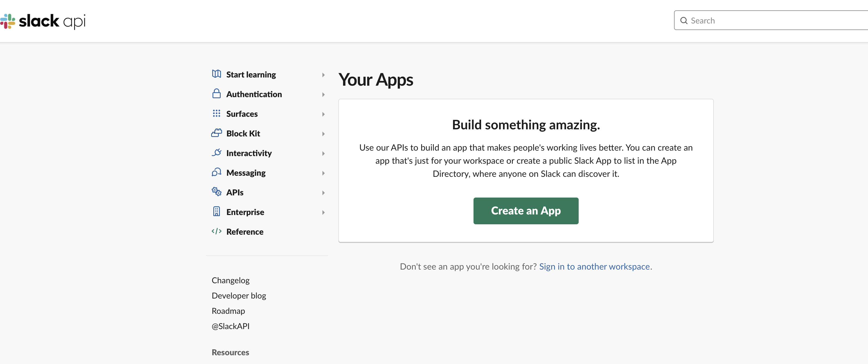Click the Block Kit brick icon
Screen dimensions: 868x364
tap(216, 133)
